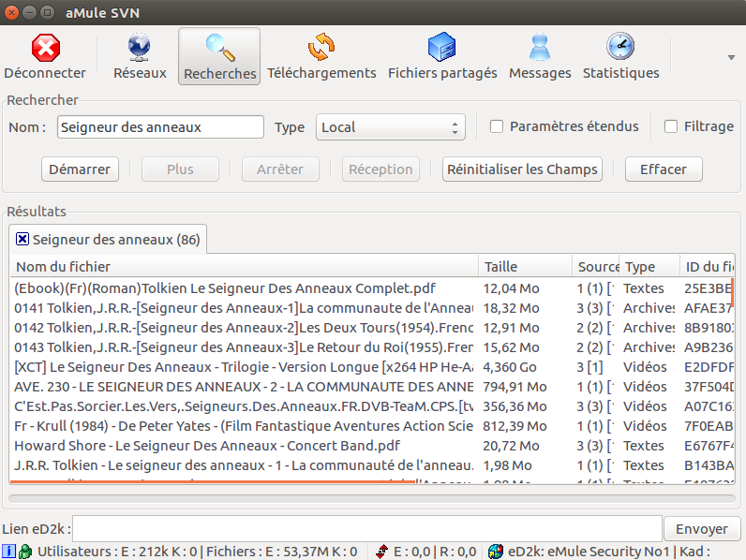Select 0142 Tolkien Les Deux Tours row

coord(372,328)
